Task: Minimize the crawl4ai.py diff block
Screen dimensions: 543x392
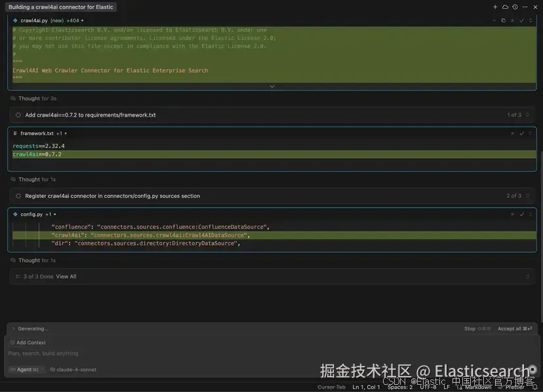Action: click(494, 20)
